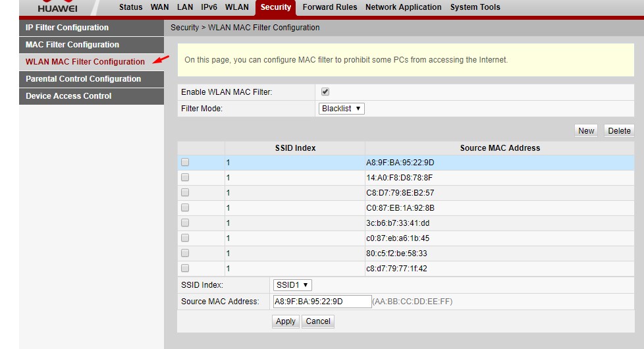Screen dimensions: 644x349
Task: Open MAC Filter Configuration in sidebar
Action: click(92, 45)
